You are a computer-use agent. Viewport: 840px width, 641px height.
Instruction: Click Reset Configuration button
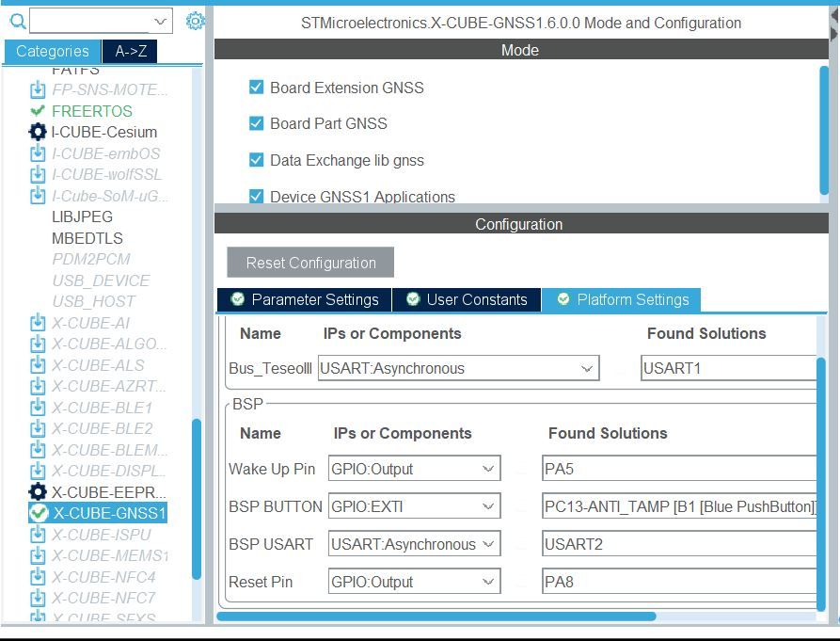[x=310, y=263]
